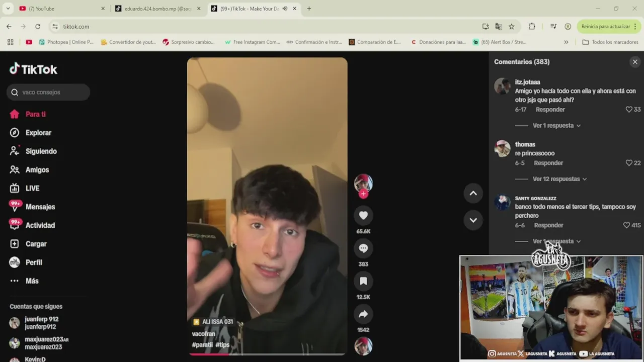
Task: Open itz.jotaaa username link
Action: click(x=527, y=82)
